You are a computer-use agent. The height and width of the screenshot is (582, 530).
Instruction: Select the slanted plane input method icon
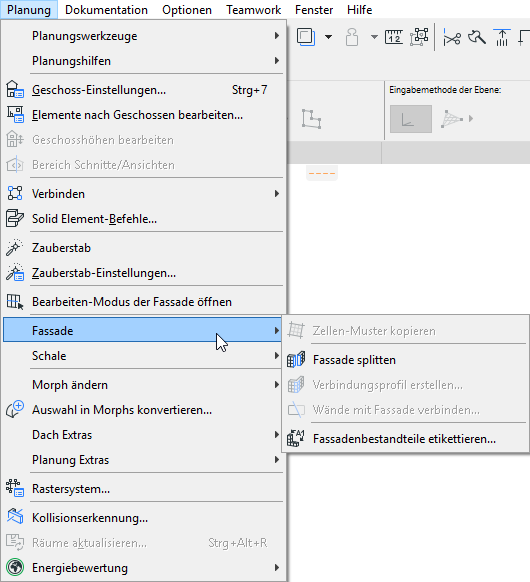pos(452,119)
